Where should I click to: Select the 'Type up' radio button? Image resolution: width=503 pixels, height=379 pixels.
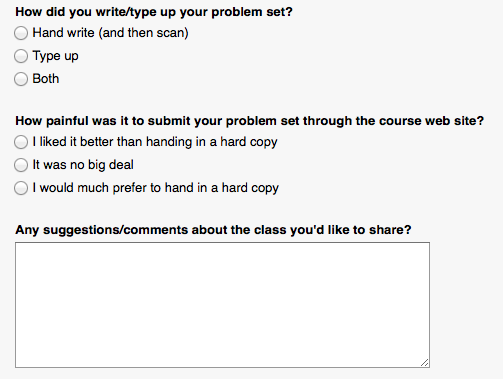tap(21, 56)
